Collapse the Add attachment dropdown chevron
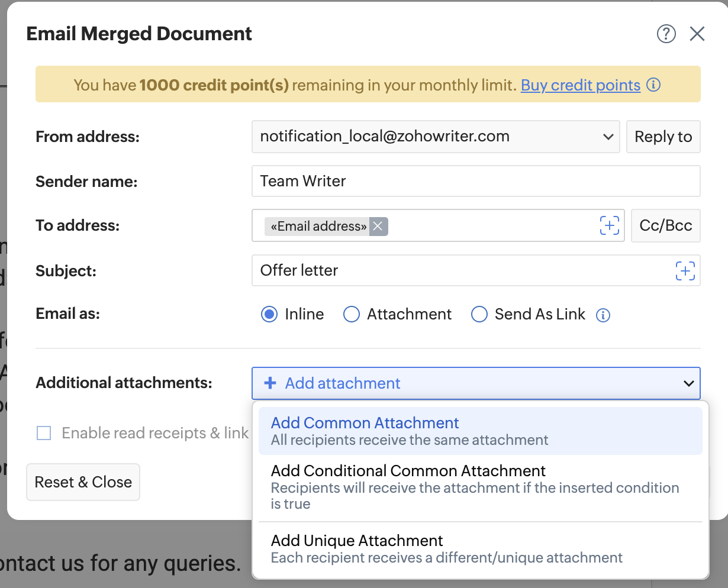 tap(688, 383)
